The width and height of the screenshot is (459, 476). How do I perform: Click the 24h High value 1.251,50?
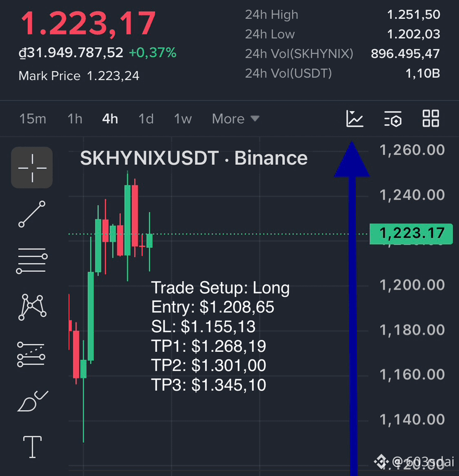click(414, 14)
